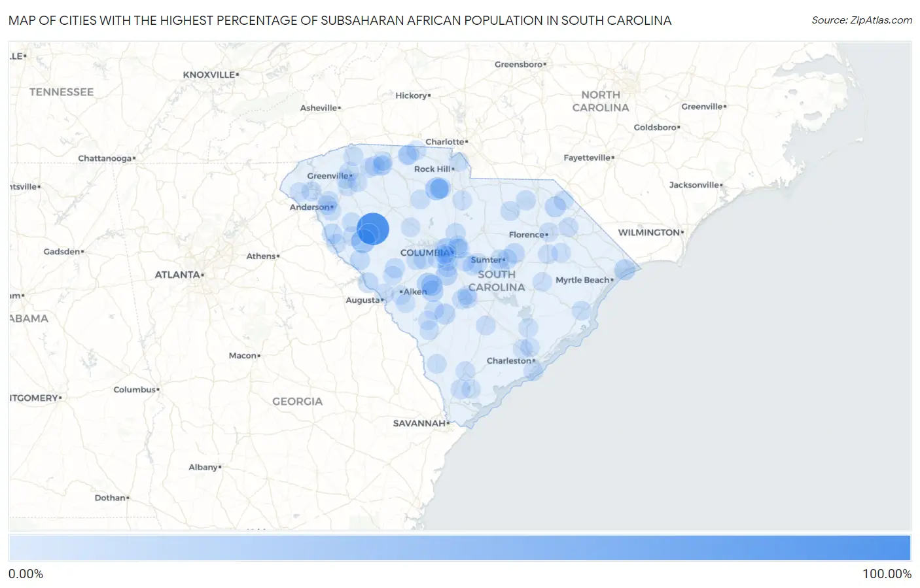Image resolution: width=920 pixels, height=588 pixels.
Task: Click the Savannah city label
Action: tap(420, 424)
